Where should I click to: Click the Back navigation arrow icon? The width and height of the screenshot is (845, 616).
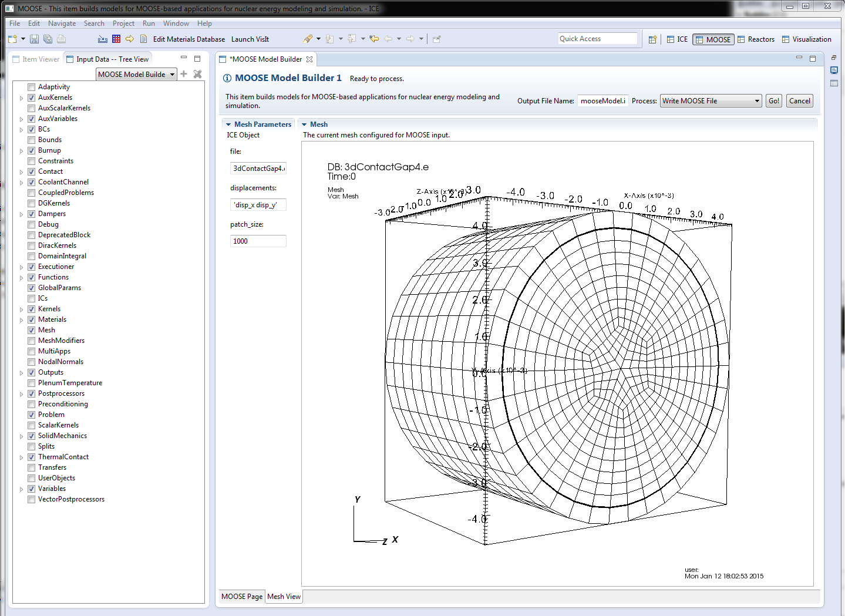(388, 39)
